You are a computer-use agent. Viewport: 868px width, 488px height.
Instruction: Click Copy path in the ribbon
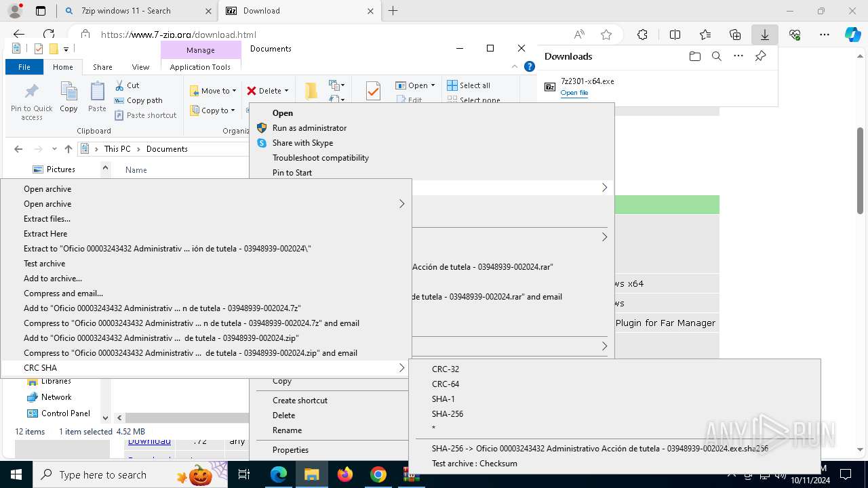pos(138,100)
